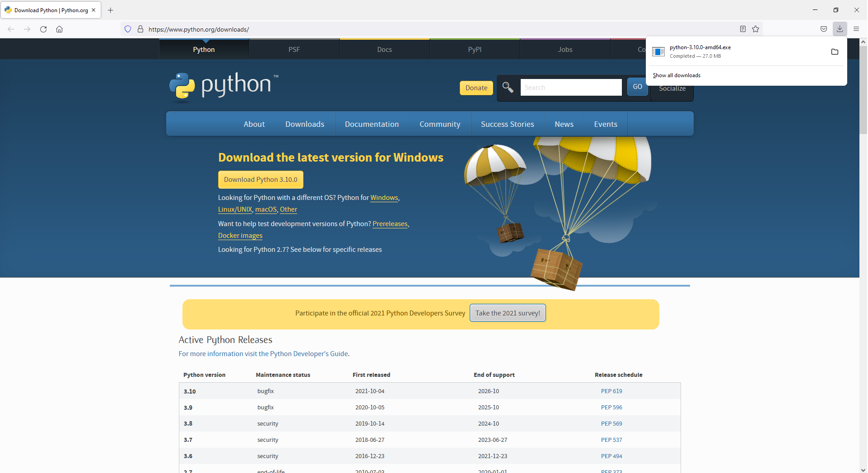Open PEP 596 release schedule link
The image size is (868, 473).
(611, 408)
